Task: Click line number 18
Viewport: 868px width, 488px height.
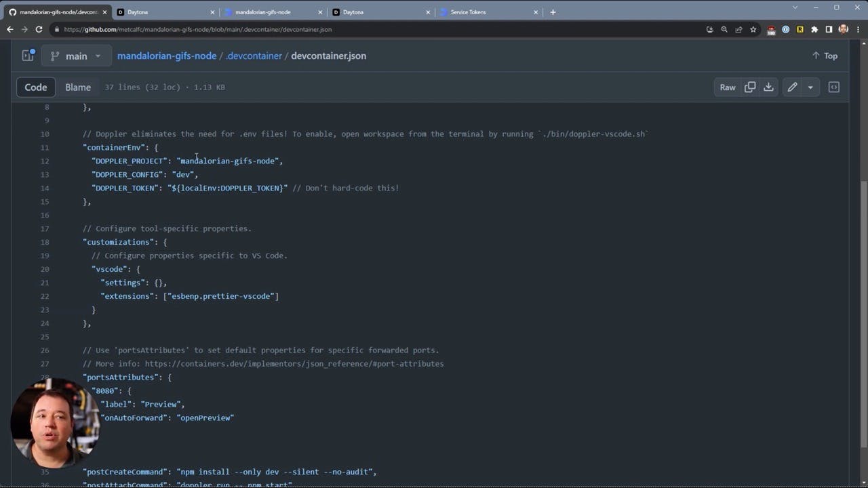Action: click(45, 242)
